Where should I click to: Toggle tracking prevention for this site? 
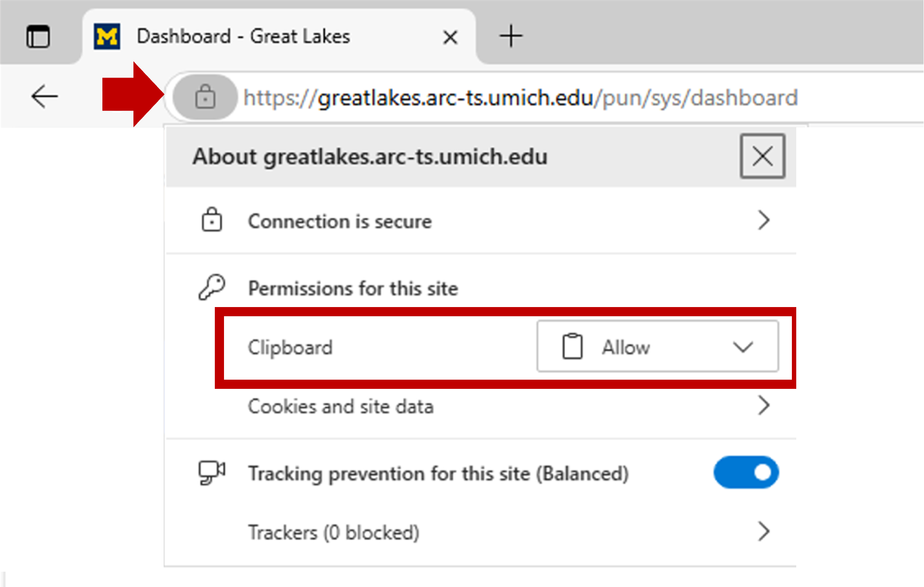(x=745, y=472)
